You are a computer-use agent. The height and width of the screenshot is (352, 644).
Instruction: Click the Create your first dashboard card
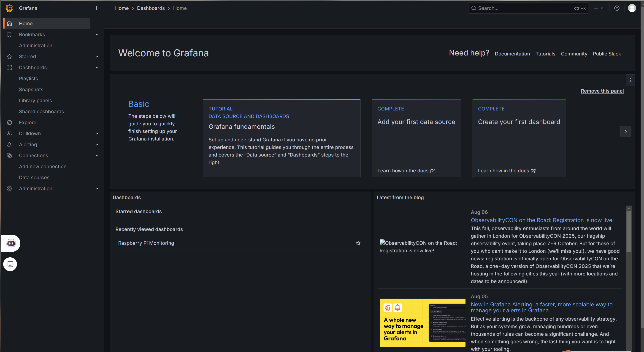pyautogui.click(x=519, y=138)
